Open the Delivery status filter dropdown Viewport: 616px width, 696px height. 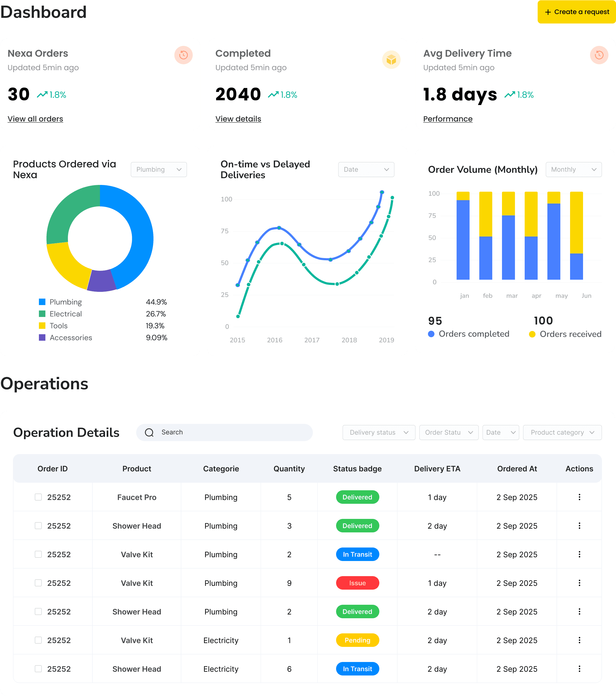379,433
